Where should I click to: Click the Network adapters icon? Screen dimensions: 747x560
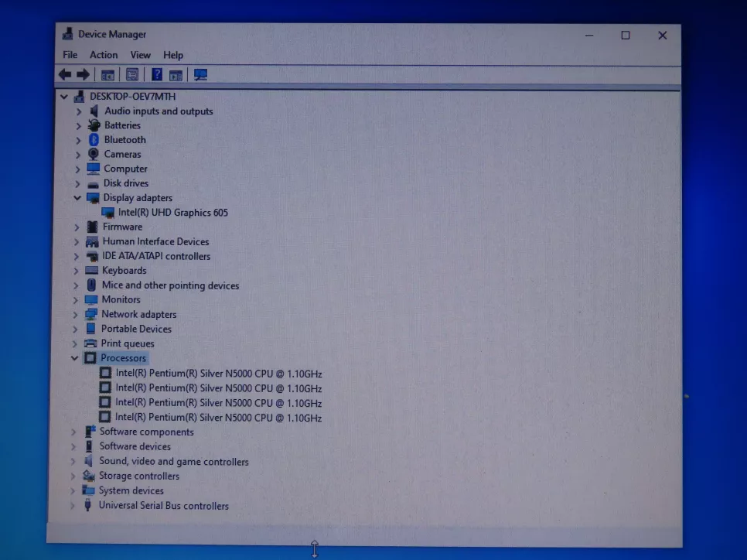click(x=91, y=314)
